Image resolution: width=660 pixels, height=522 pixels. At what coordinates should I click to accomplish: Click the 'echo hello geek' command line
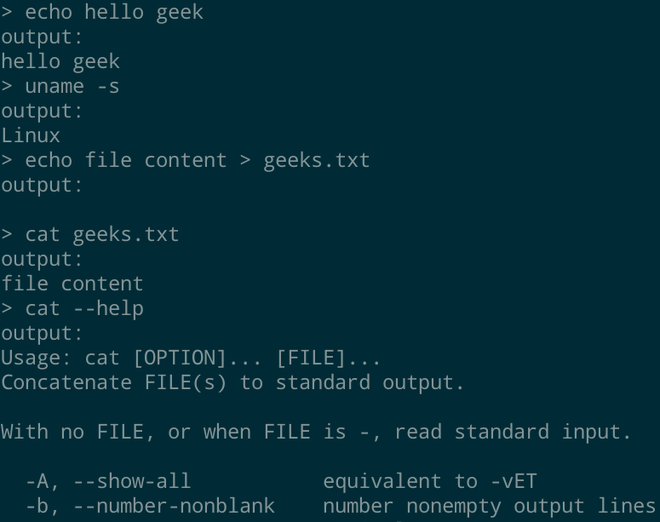(x=102, y=12)
